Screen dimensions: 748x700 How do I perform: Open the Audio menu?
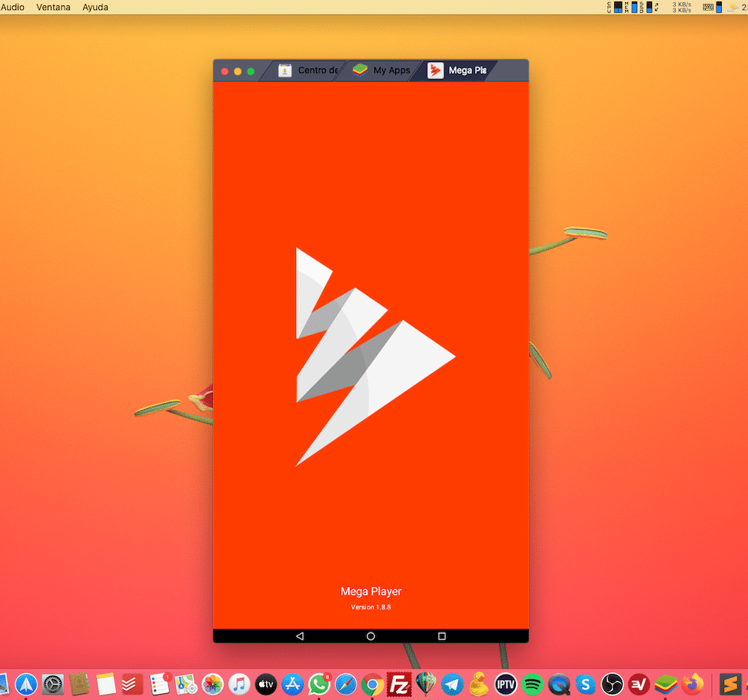[x=12, y=8]
